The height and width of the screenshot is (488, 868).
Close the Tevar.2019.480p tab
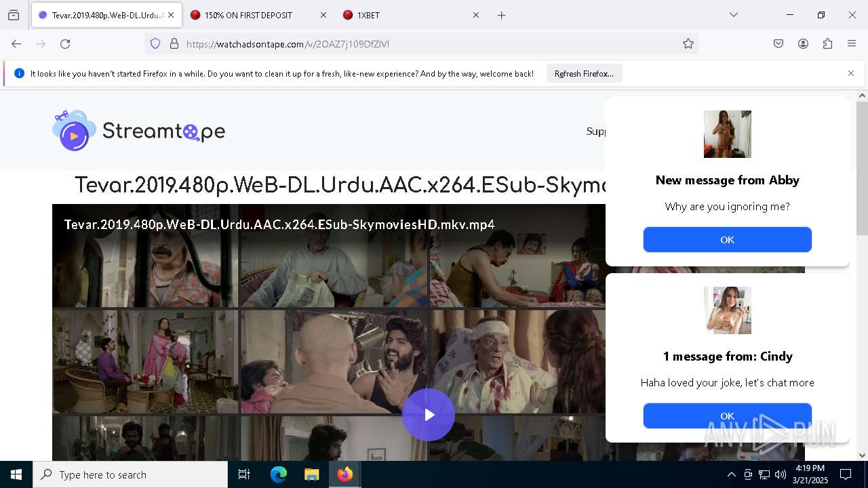(171, 15)
